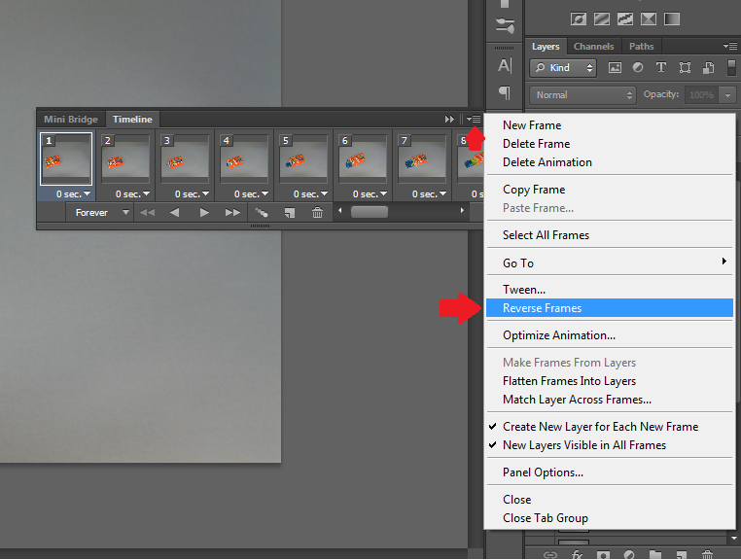Filter for adjustment layers icon
This screenshot has height=560, width=741.
(x=638, y=68)
